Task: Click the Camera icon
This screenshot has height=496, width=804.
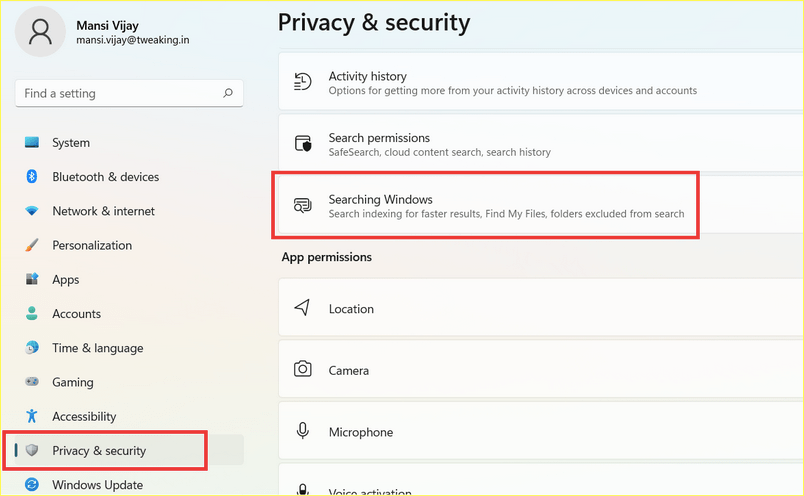Action: pos(303,369)
